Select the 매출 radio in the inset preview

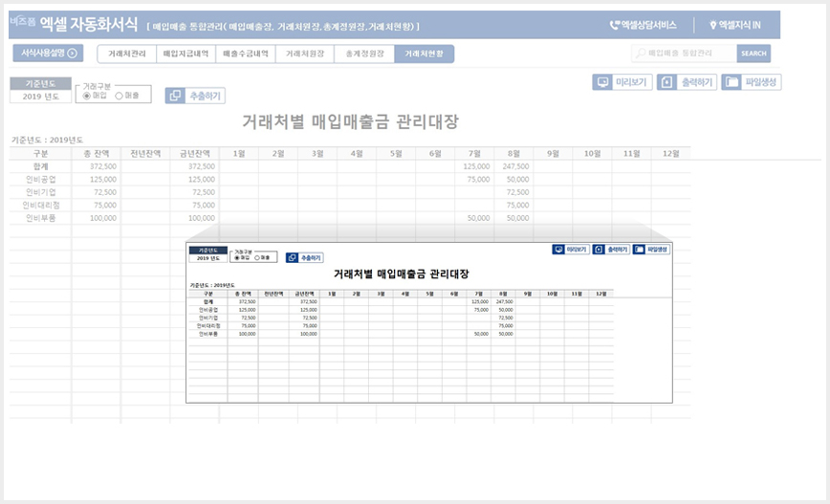(257, 258)
